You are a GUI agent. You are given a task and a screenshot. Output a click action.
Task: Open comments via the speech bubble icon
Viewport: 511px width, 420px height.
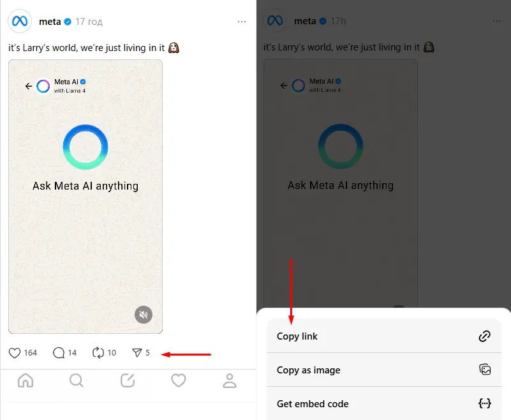[x=59, y=352]
